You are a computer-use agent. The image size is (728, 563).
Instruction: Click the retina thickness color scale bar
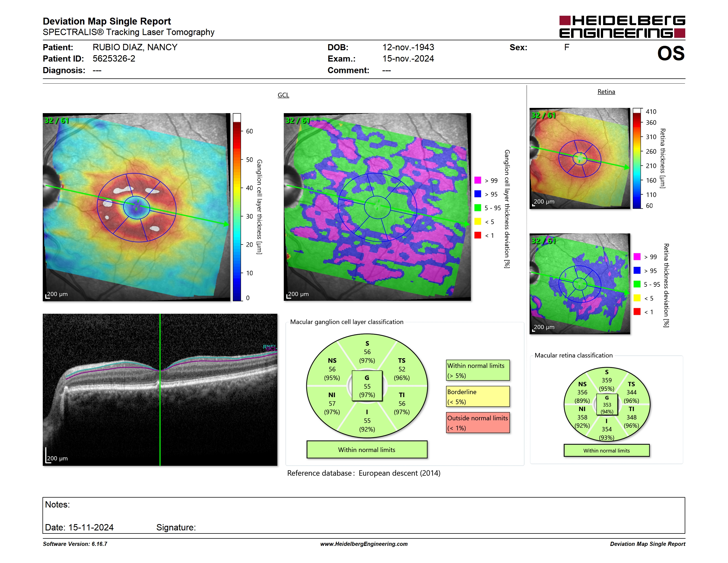tap(637, 158)
